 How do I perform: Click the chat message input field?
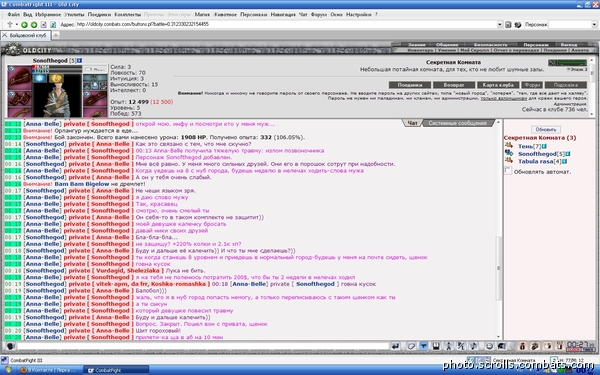203,346
